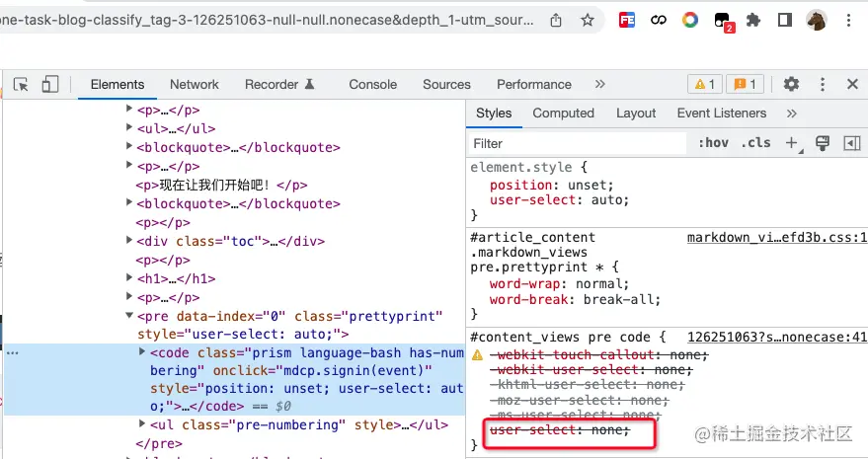Open the markdown_vi…efd3b.css source link
The height and width of the screenshot is (459, 868).
point(777,238)
